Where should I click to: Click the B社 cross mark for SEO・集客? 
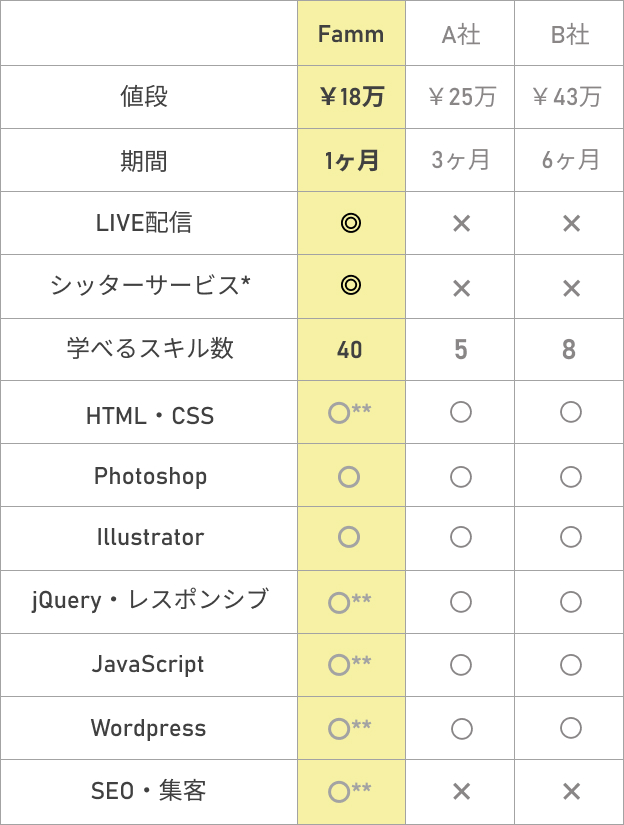point(571,792)
